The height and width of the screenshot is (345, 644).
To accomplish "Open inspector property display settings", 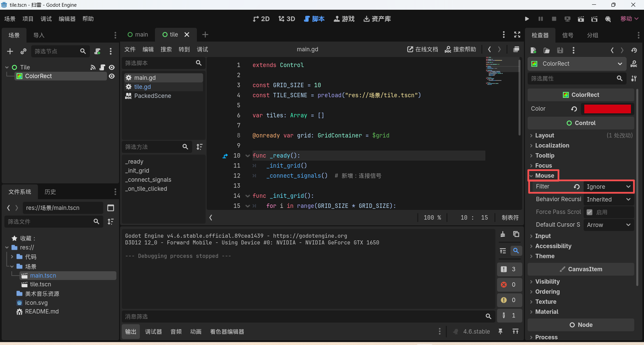I will click(634, 78).
